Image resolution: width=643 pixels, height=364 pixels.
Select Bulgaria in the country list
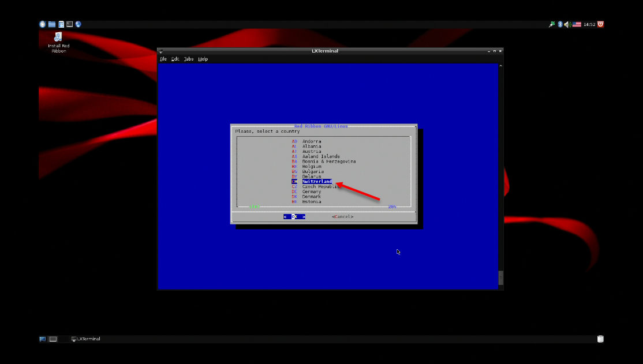308,171
